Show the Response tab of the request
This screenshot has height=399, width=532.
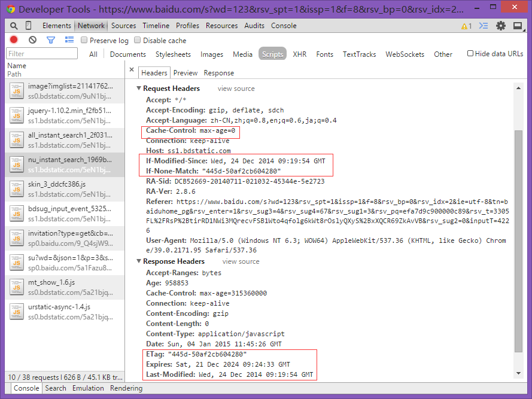219,73
